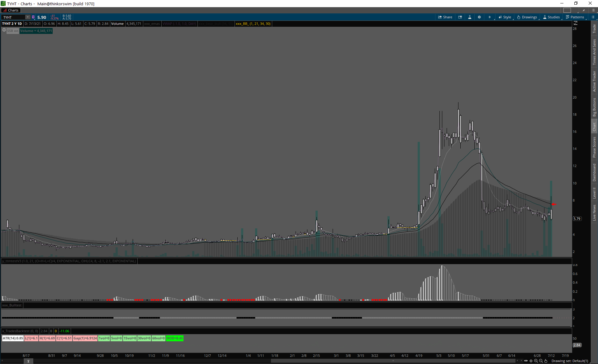
Task: Click the chart alert camera icon
Action: pos(460,17)
